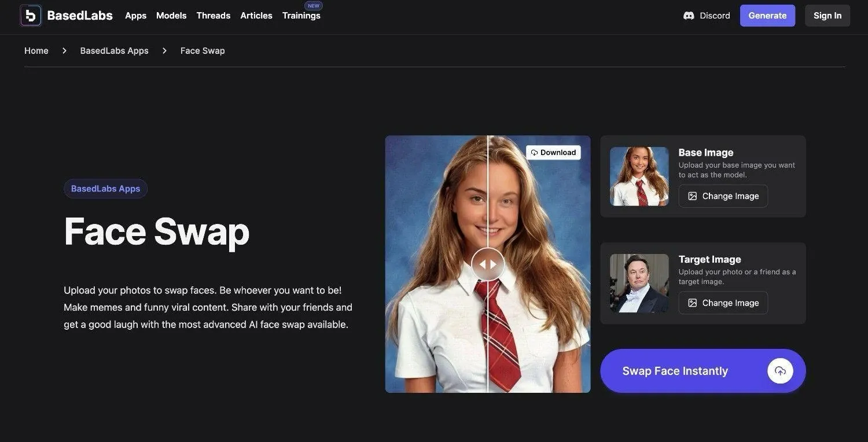This screenshot has width=868, height=442.
Task: Click the BasedLabs Apps pill badge
Action: 105,189
